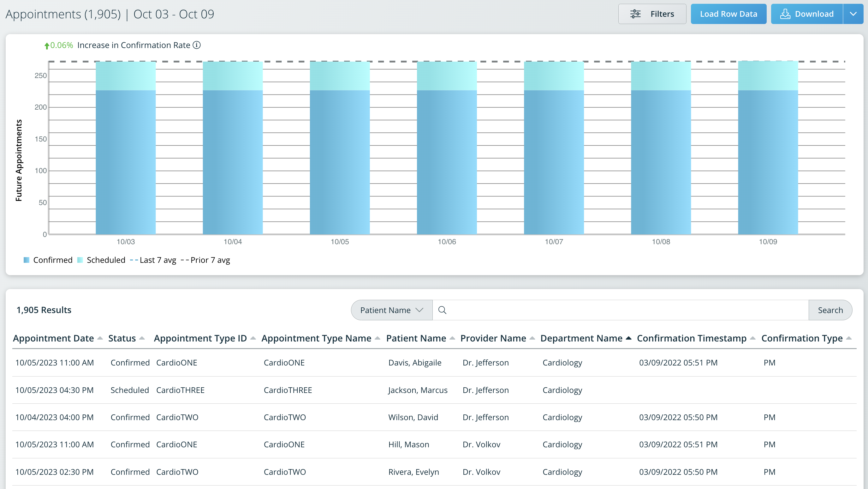Click the Scheduled status cell
Viewport: 868px width, 489px height.
click(130, 390)
